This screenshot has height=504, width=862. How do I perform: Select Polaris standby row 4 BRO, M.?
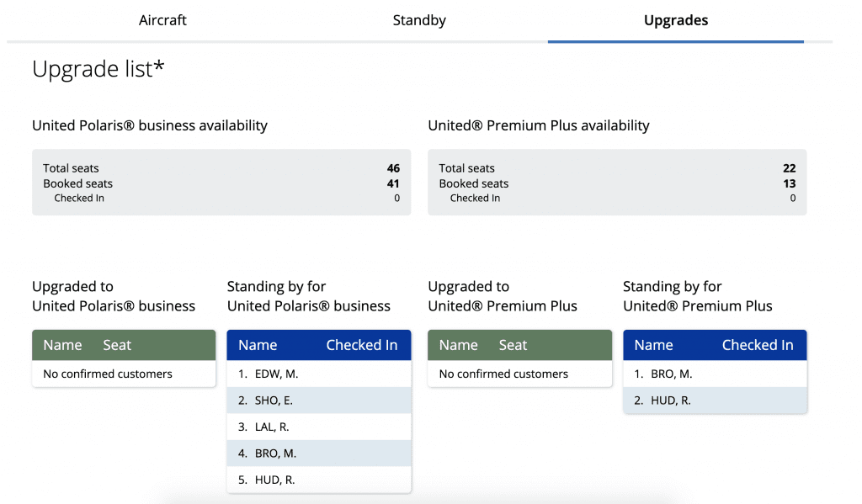[x=319, y=453]
